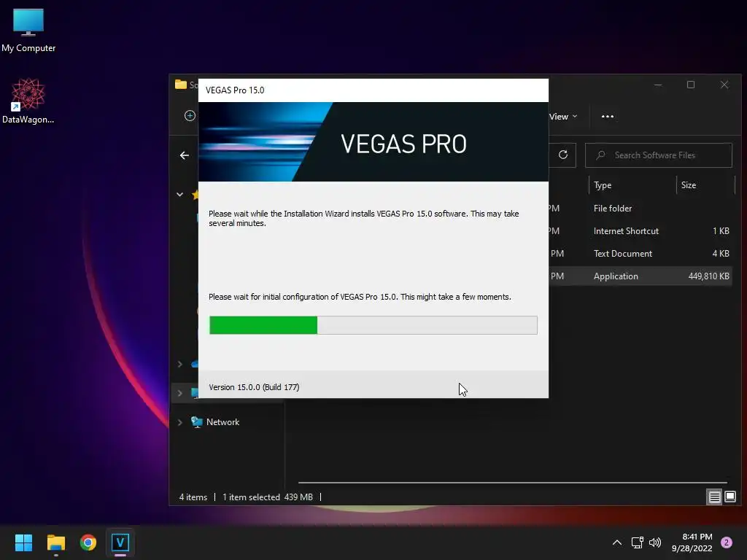Click the New plus icon in Explorer
The height and width of the screenshot is (560, 747).
190,116
